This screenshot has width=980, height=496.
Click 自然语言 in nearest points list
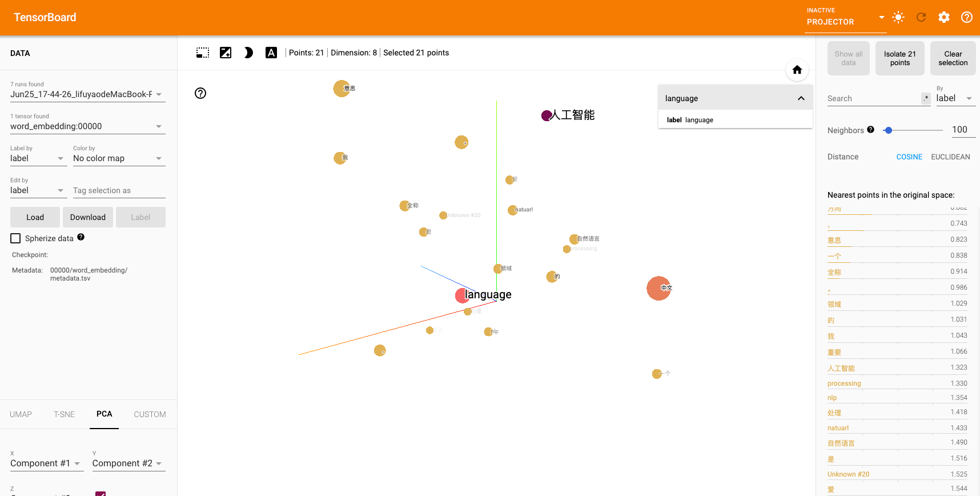[841, 443]
